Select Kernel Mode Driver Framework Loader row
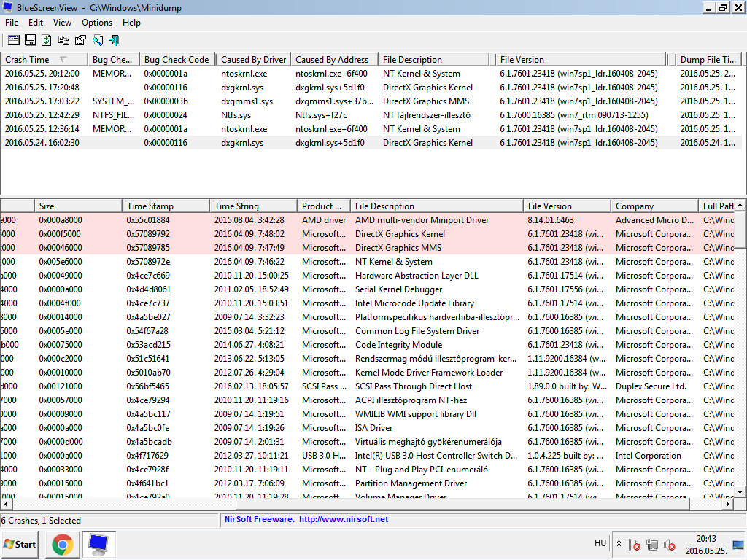 pyautogui.click(x=368, y=373)
